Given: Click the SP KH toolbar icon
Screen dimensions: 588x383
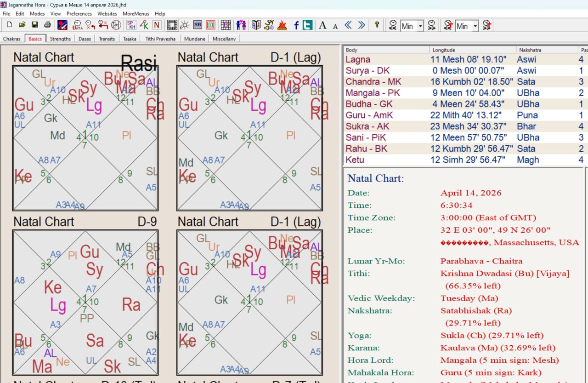Looking at the screenshot, I should (131, 25).
